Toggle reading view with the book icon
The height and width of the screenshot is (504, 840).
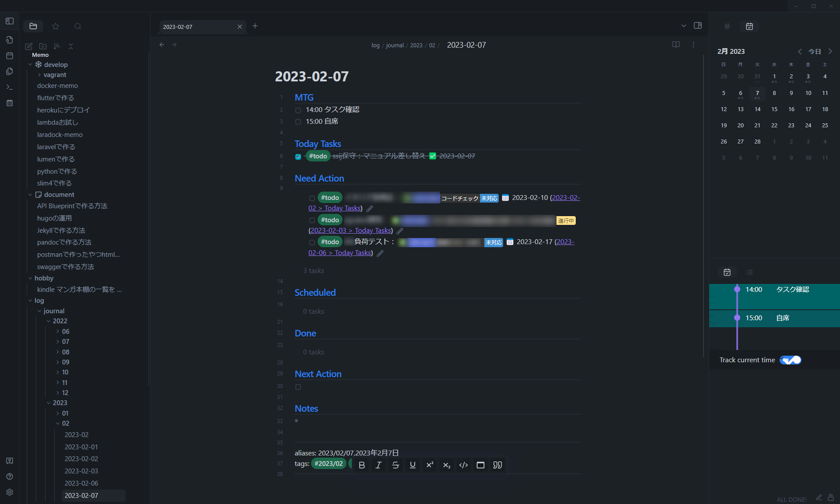[x=676, y=45]
